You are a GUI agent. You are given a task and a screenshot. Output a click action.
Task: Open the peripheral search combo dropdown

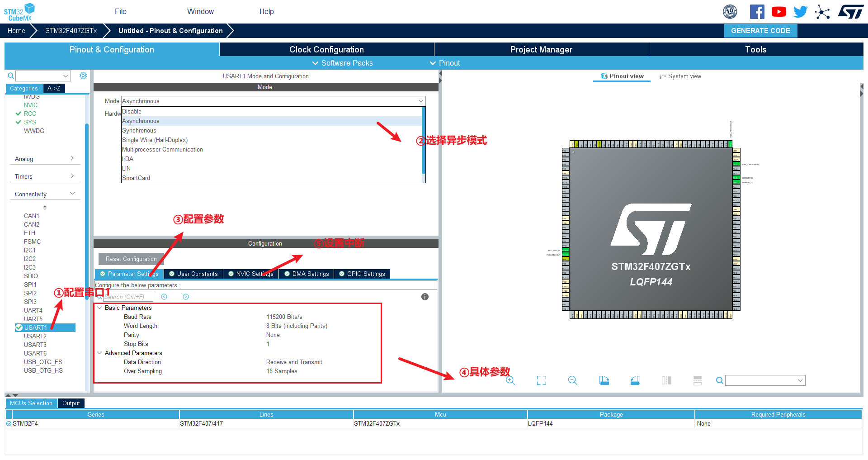tap(66, 76)
